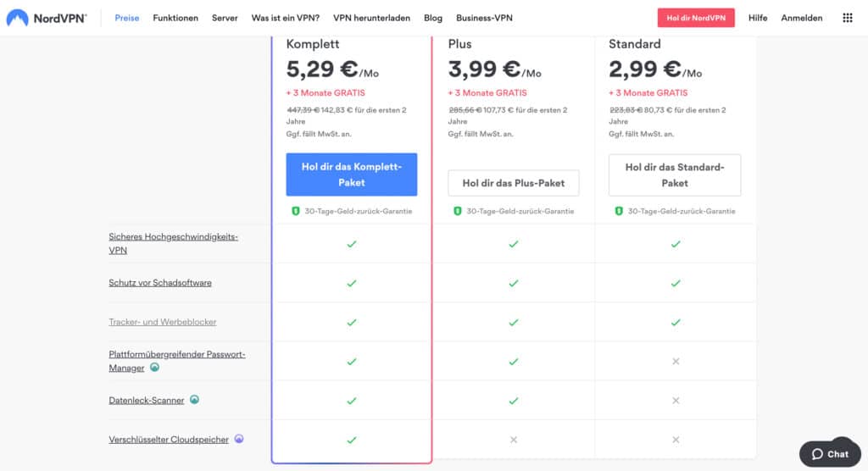
Task: Go to the Server page
Action: click(225, 18)
